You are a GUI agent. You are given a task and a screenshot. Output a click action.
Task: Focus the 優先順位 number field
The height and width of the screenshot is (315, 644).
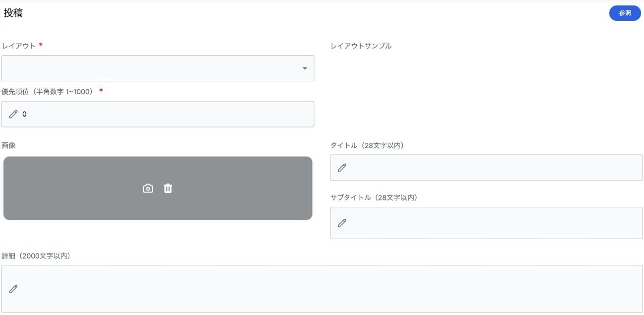coord(158,114)
